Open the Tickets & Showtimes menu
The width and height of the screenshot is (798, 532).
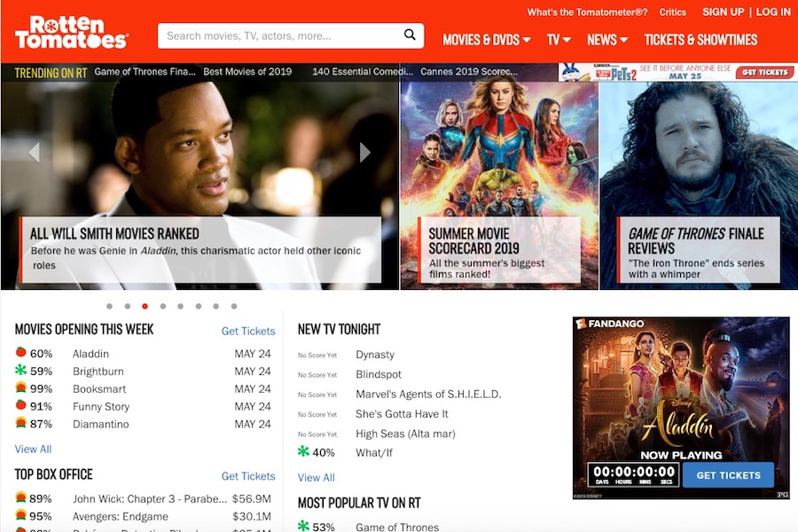click(700, 39)
